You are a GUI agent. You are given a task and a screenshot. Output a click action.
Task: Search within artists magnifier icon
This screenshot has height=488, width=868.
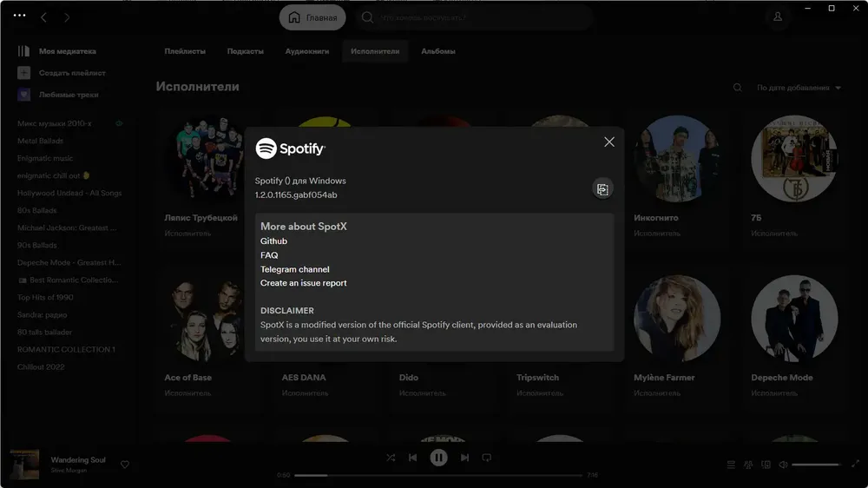coord(737,88)
